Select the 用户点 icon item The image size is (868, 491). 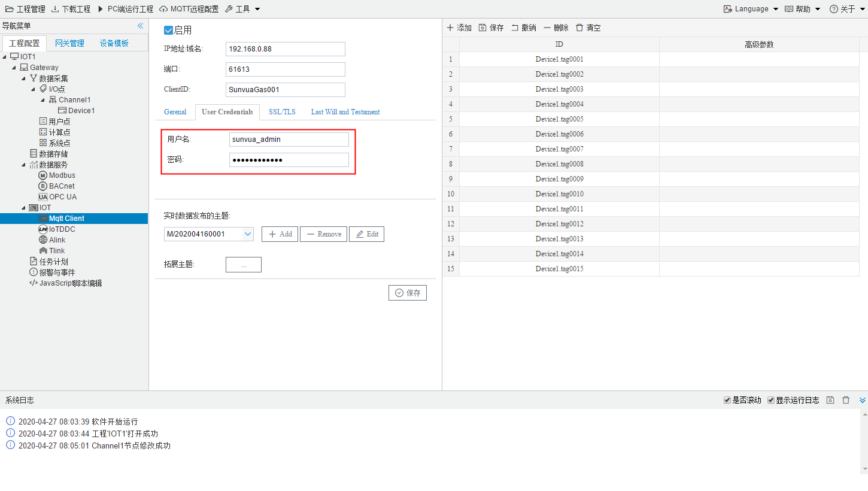(x=43, y=122)
